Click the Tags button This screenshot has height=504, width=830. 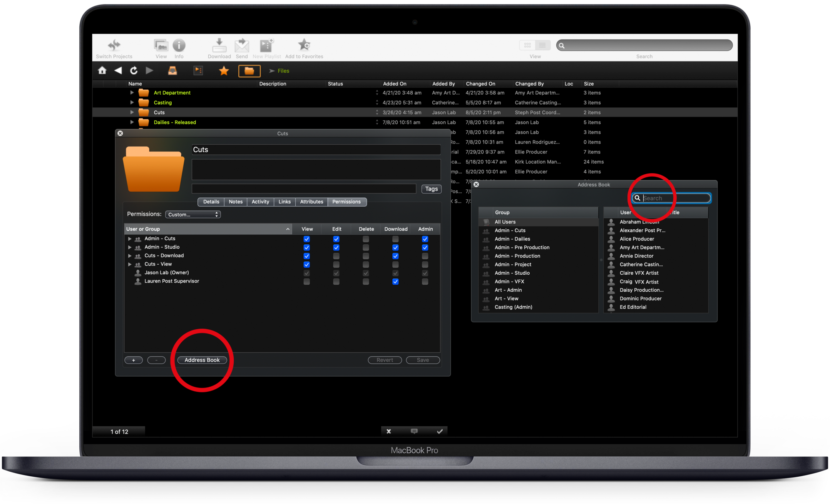(x=431, y=189)
